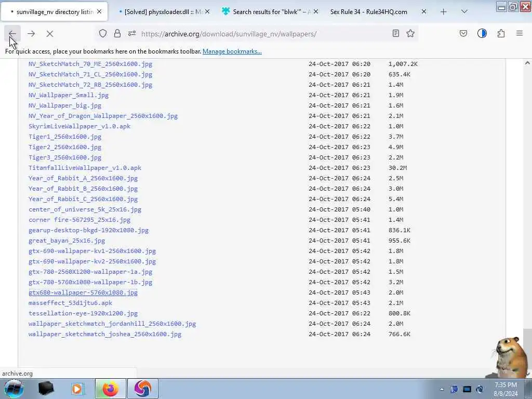The image size is (532, 399).
Task: Close the Search results for blwk tab
Action: pyautogui.click(x=316, y=11)
